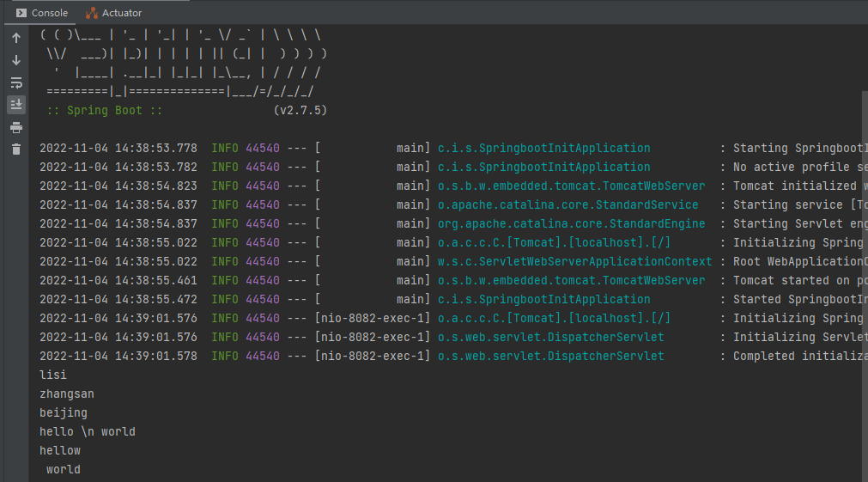Click the (v2.7.5) version text
868x482 pixels.
(300, 110)
